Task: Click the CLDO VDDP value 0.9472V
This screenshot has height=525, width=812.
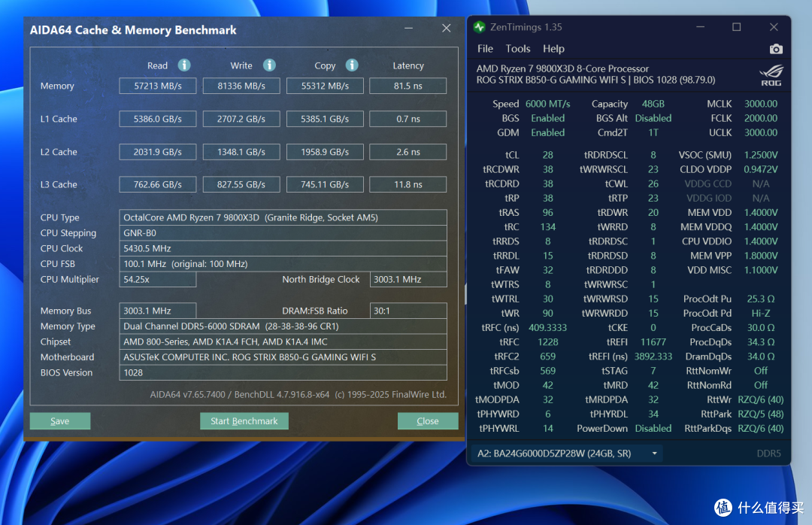Action: click(x=761, y=169)
